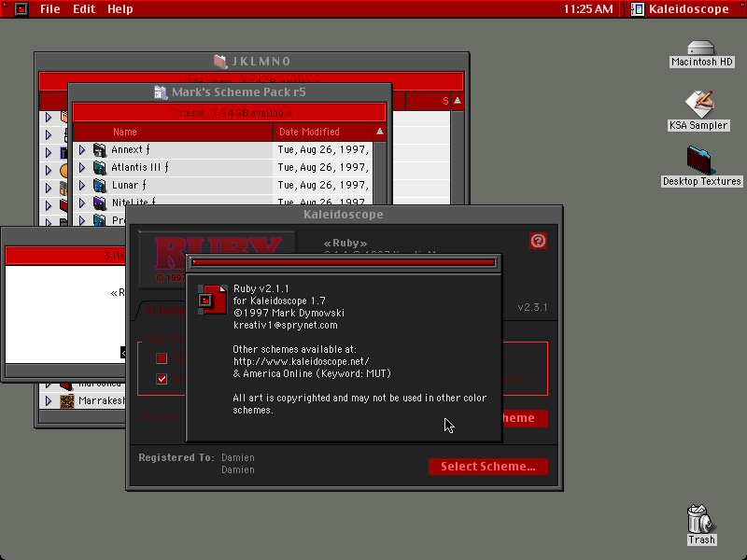Screen dimensions: 747x560
Task: Click the red button ending in 'heme'
Action: (525, 418)
